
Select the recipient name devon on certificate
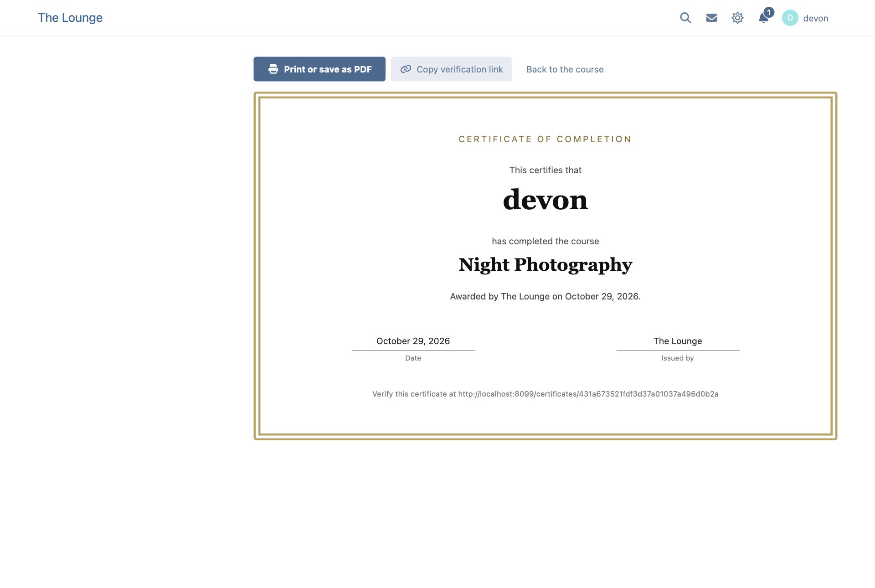(545, 200)
